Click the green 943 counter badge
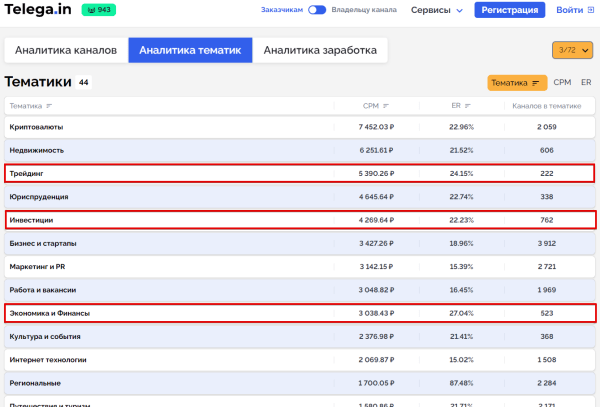This screenshot has height=407, width=600. click(97, 10)
